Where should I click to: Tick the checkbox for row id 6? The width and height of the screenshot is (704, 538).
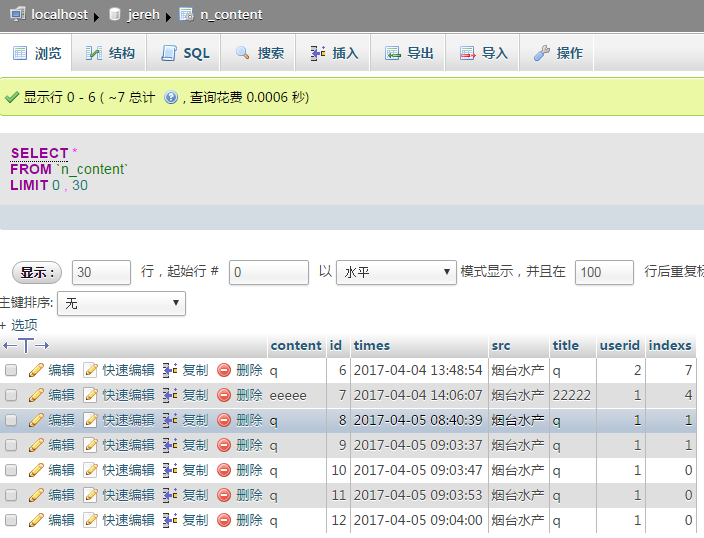pos(11,370)
